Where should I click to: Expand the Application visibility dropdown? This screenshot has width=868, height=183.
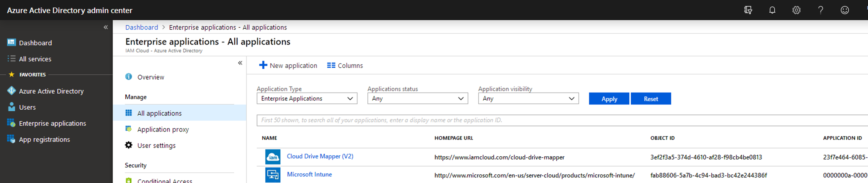tap(528, 99)
